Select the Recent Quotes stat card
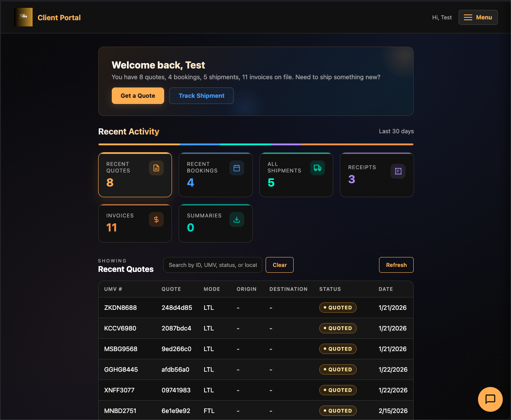The height and width of the screenshot is (420, 511). click(x=135, y=175)
